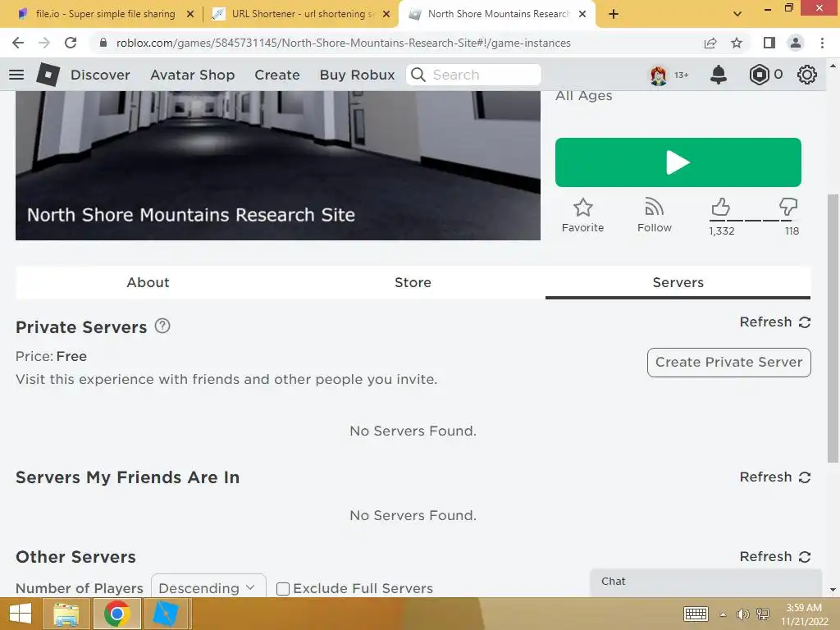
Task: Toggle the browser side panel
Action: click(x=769, y=43)
